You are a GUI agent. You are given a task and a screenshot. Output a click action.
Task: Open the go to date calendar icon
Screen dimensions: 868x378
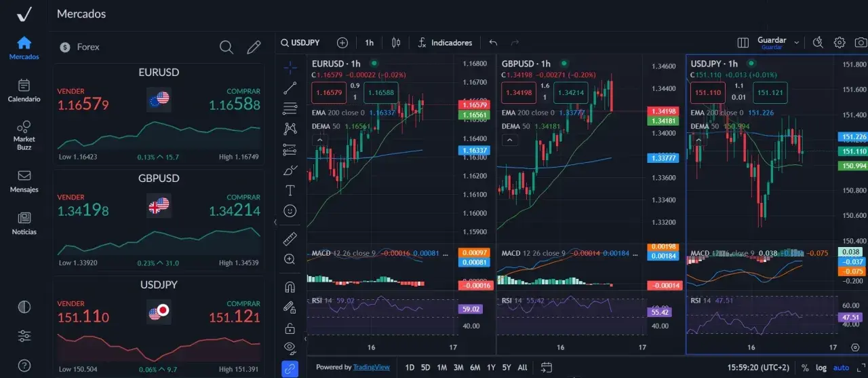pyautogui.click(x=546, y=367)
